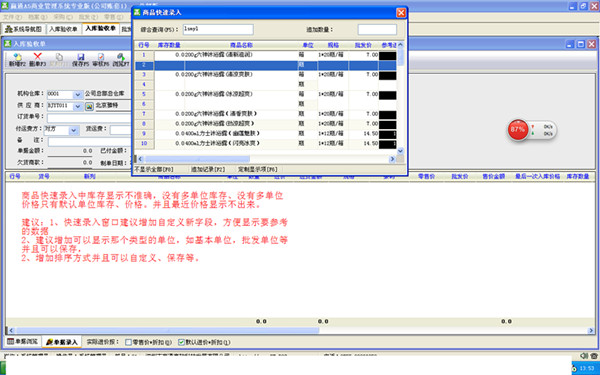Click the 保存F5 save disk icon

(x=80, y=60)
